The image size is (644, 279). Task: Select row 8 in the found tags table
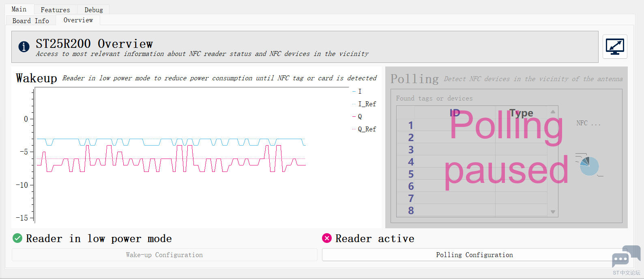pos(411,210)
